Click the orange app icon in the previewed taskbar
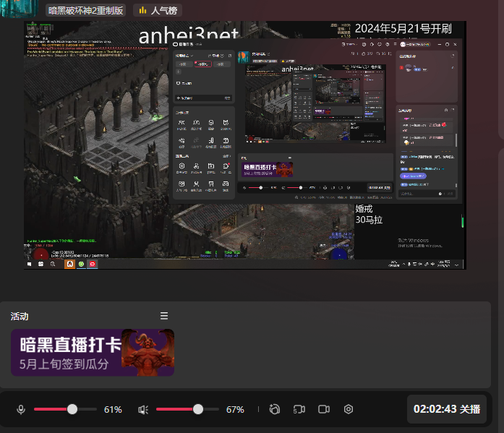This screenshot has height=433, width=504. (69, 264)
